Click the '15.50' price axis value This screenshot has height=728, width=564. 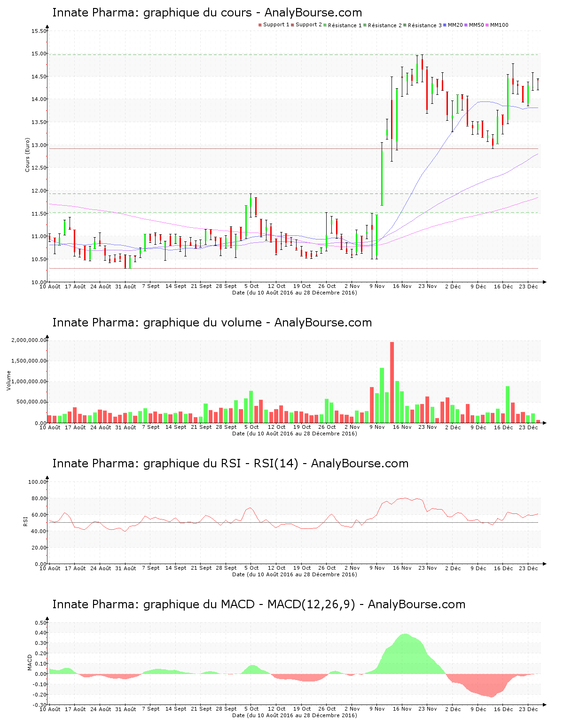(x=39, y=31)
